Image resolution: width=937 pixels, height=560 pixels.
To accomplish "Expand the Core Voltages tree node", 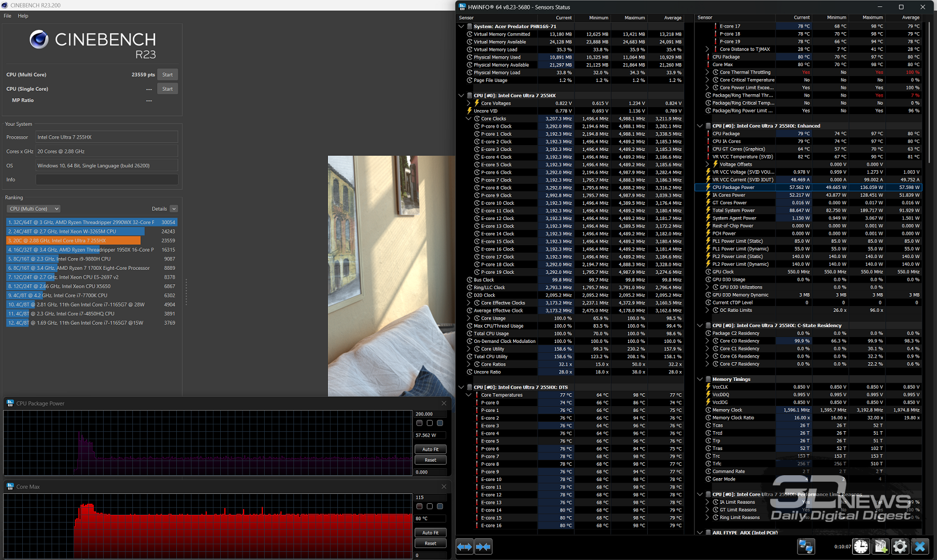I will (468, 104).
